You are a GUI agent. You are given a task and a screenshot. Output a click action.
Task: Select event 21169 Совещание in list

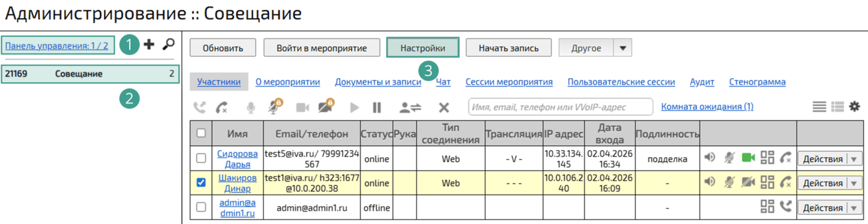[90, 74]
